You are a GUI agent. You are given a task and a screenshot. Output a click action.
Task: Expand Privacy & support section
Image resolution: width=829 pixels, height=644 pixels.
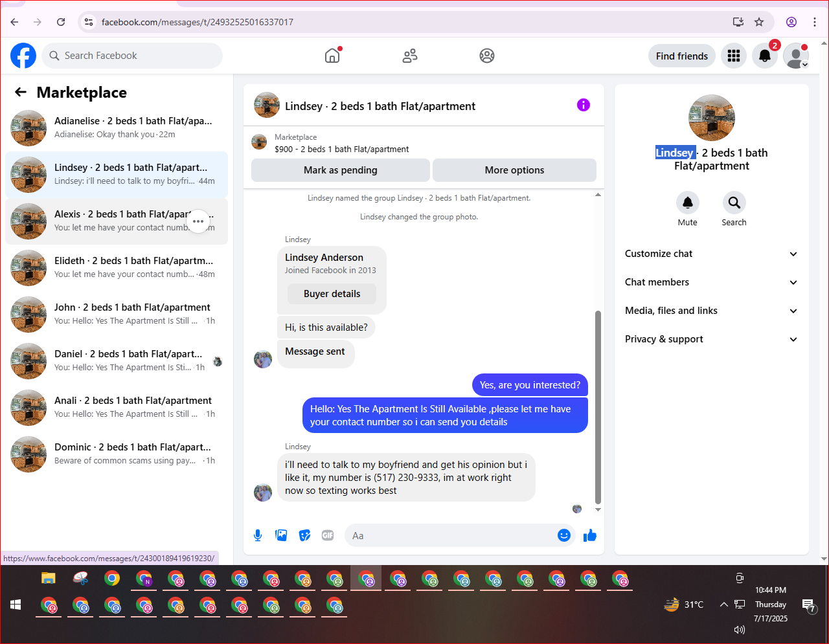[711, 339]
